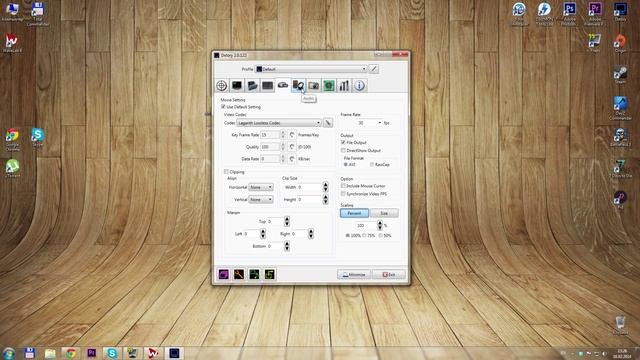
Task: Toggle Use Default Setting checkbox
Action: click(x=223, y=107)
